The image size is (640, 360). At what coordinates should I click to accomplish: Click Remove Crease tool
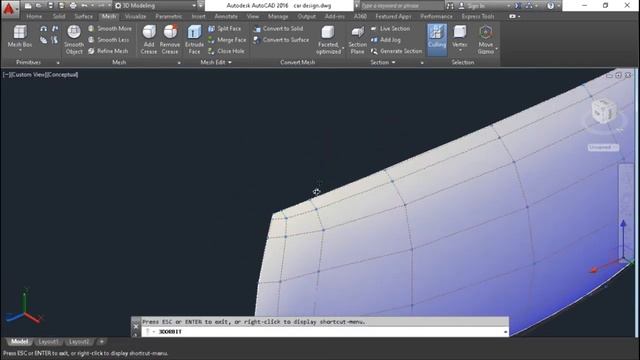click(x=170, y=40)
